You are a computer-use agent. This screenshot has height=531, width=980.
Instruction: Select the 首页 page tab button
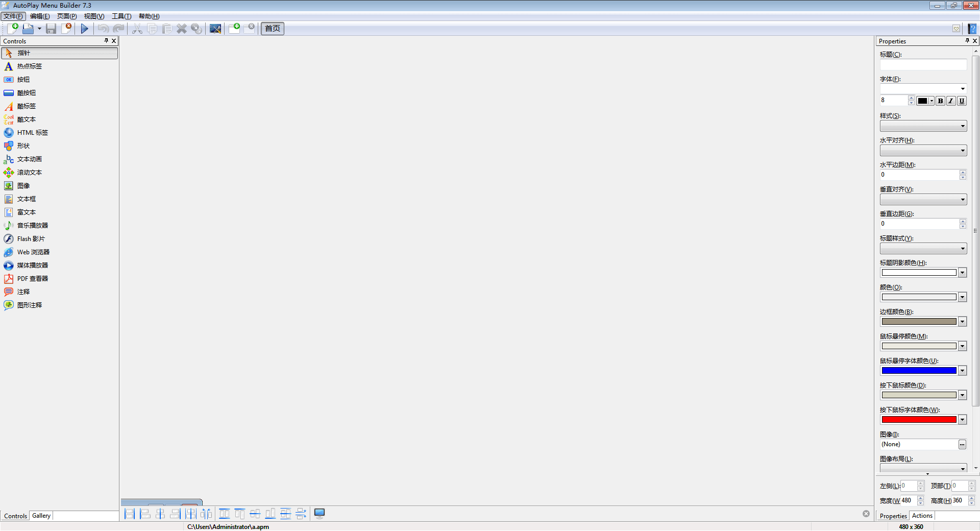click(273, 29)
